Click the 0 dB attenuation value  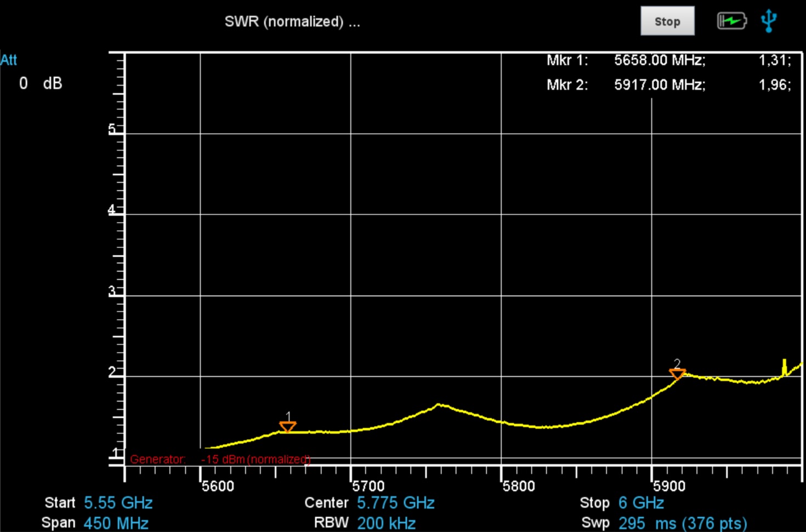(41, 83)
